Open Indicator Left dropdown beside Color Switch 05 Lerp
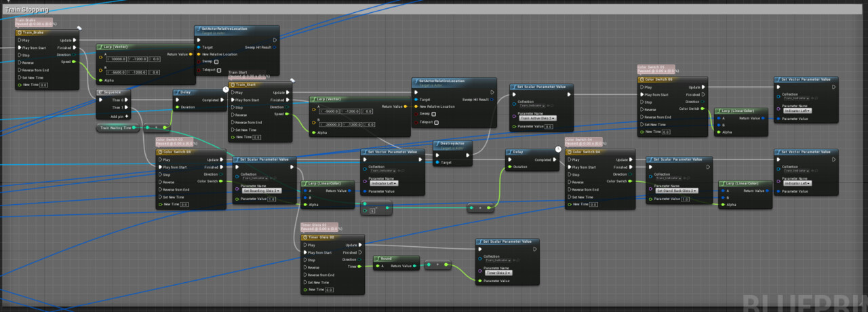The width and height of the screenshot is (868, 312). click(797, 110)
